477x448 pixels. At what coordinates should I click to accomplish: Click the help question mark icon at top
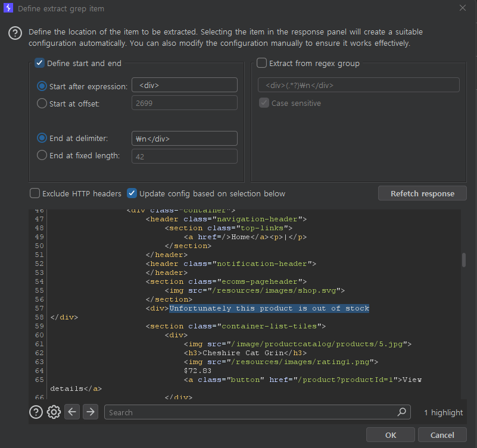click(x=15, y=33)
